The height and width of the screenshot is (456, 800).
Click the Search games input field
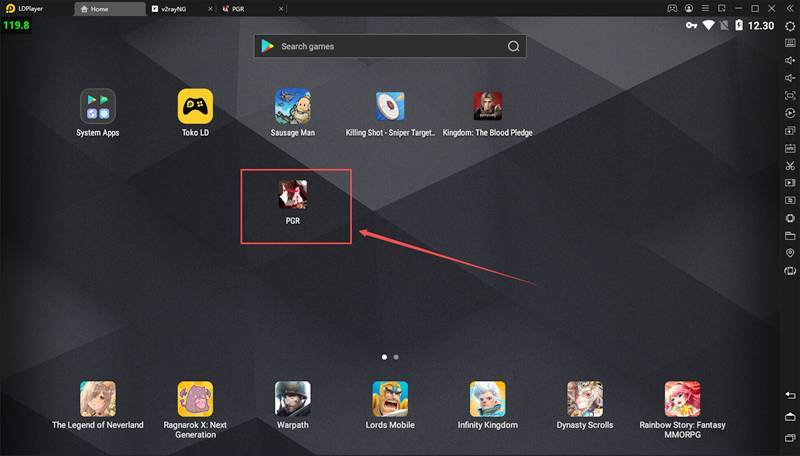[x=390, y=46]
